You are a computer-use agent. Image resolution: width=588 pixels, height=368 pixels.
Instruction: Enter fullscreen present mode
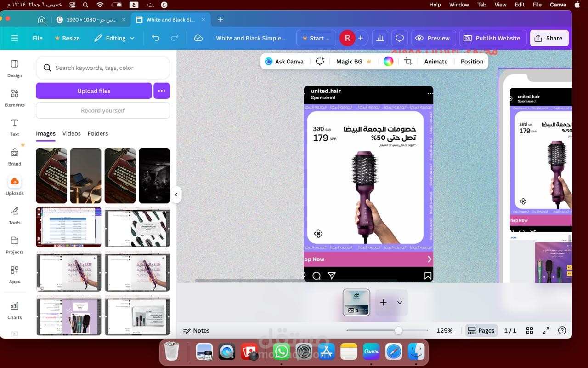546,330
